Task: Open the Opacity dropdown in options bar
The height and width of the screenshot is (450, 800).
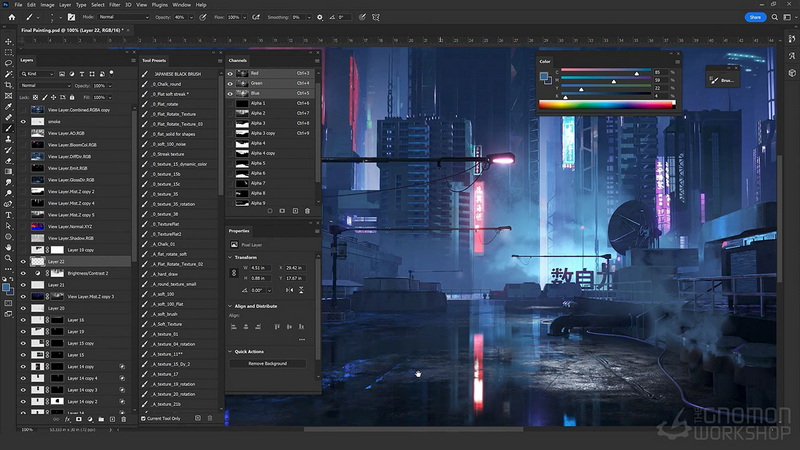Action: pyautogui.click(x=191, y=17)
